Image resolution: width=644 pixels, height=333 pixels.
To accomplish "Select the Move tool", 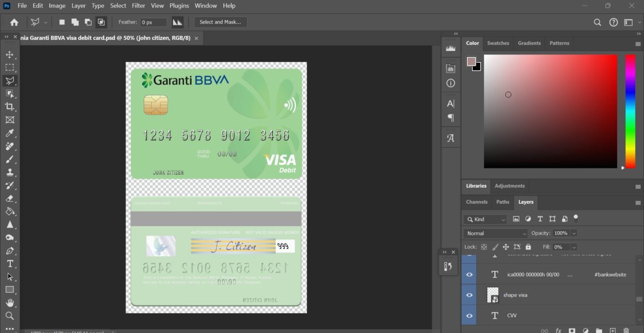I will (x=10, y=55).
